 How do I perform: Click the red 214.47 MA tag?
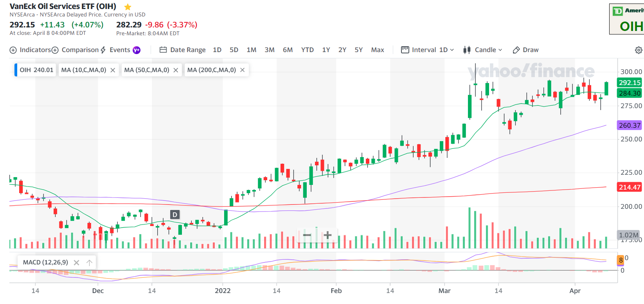[630, 187]
